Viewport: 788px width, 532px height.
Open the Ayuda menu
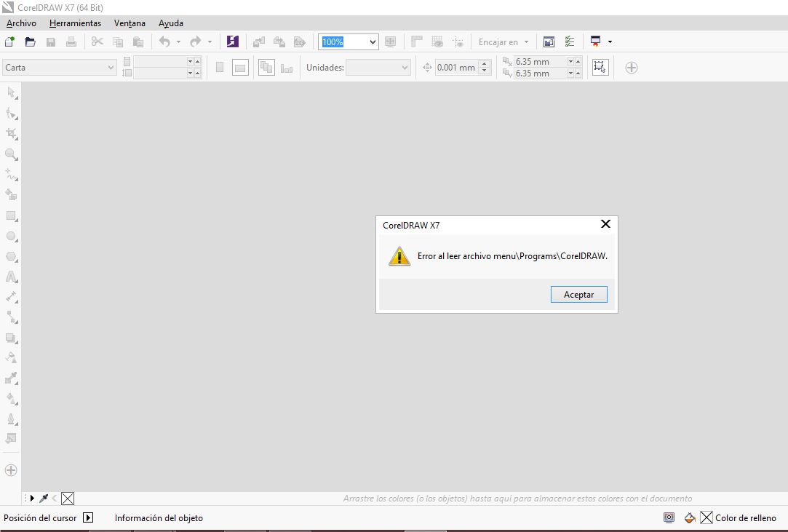tap(171, 23)
